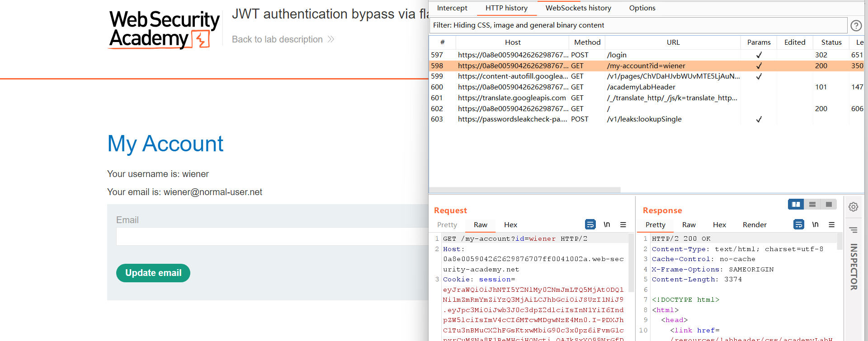Toggle response non-printable chars \n icon
The height and width of the screenshot is (341, 868).
click(x=815, y=224)
